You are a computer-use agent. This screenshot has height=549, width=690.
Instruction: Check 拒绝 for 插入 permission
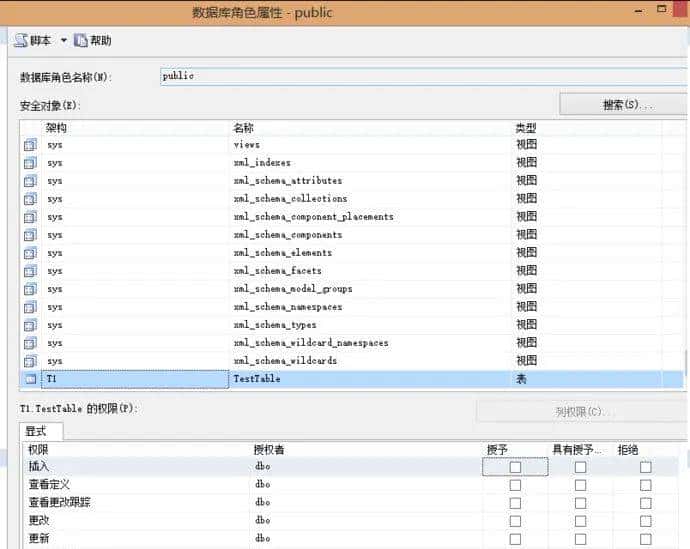(646, 467)
